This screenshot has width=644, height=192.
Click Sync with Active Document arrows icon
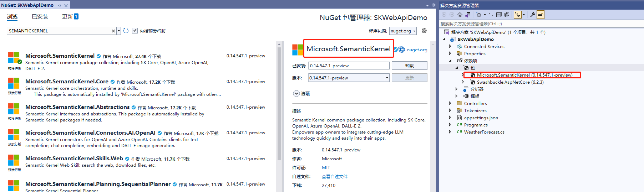(x=491, y=15)
